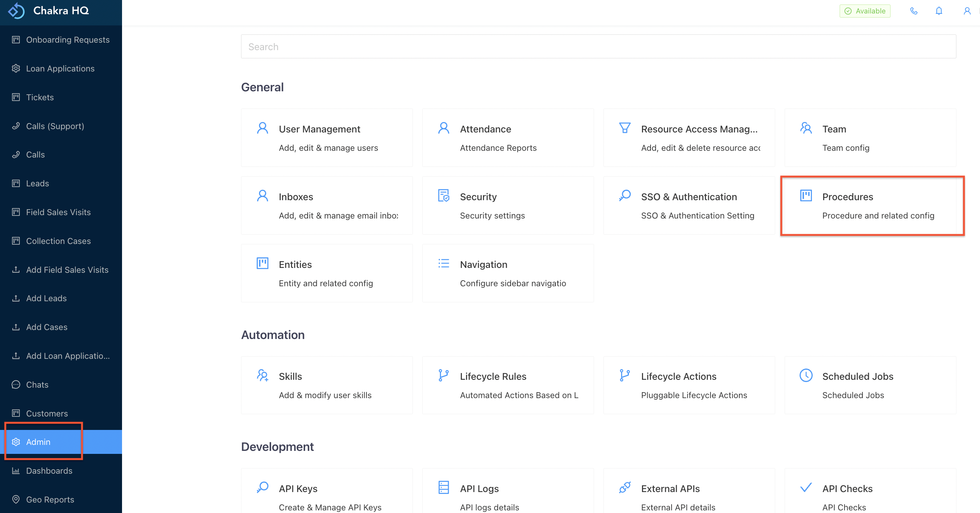
Task: Open the Procedures settings card
Action: 870,206
